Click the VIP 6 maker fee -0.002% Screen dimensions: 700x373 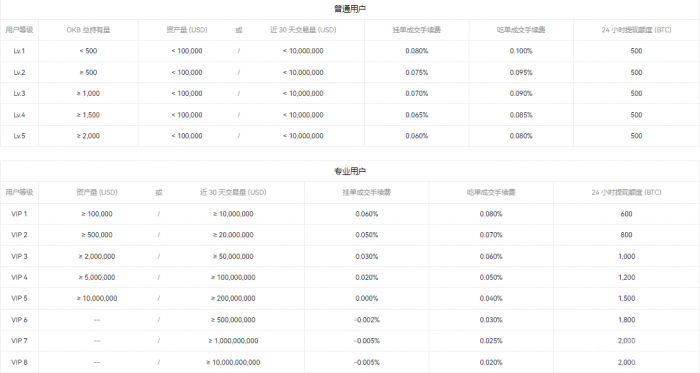pyautogui.click(x=367, y=320)
